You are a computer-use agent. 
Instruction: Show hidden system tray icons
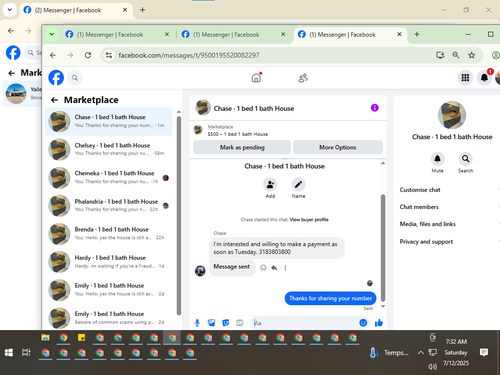coord(421,353)
